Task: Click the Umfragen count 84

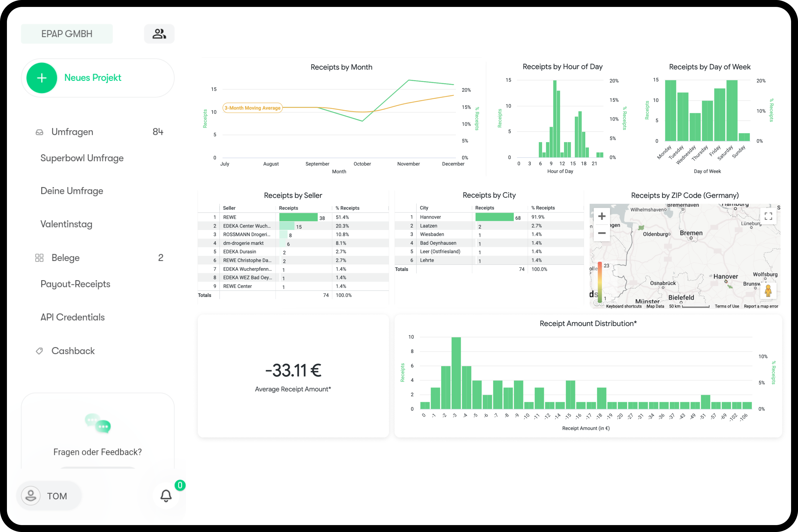Action: [x=158, y=132]
